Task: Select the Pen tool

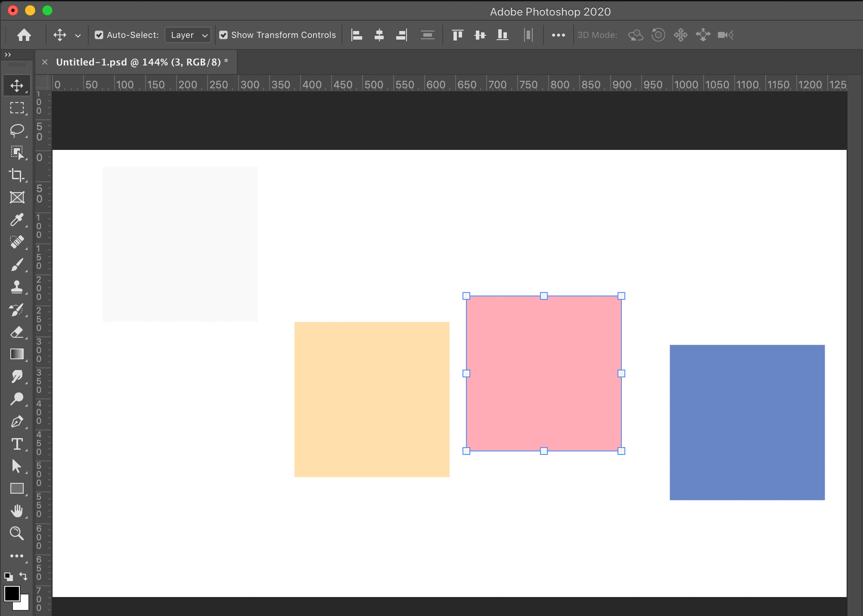Action: (x=17, y=421)
